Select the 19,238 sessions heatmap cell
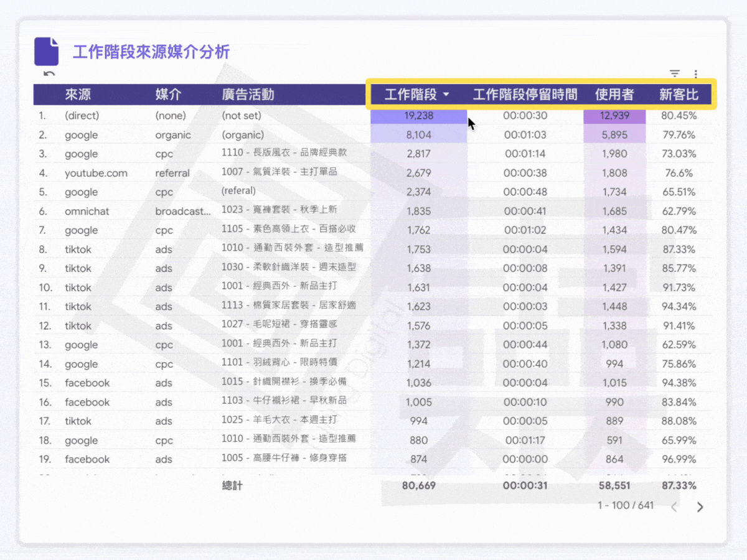747x560 pixels. coord(418,116)
